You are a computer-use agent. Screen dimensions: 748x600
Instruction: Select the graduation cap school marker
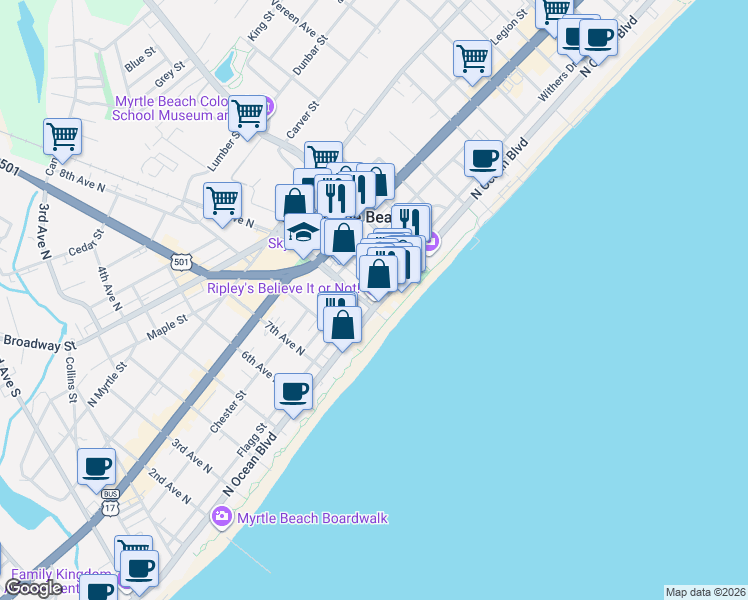[x=303, y=233]
